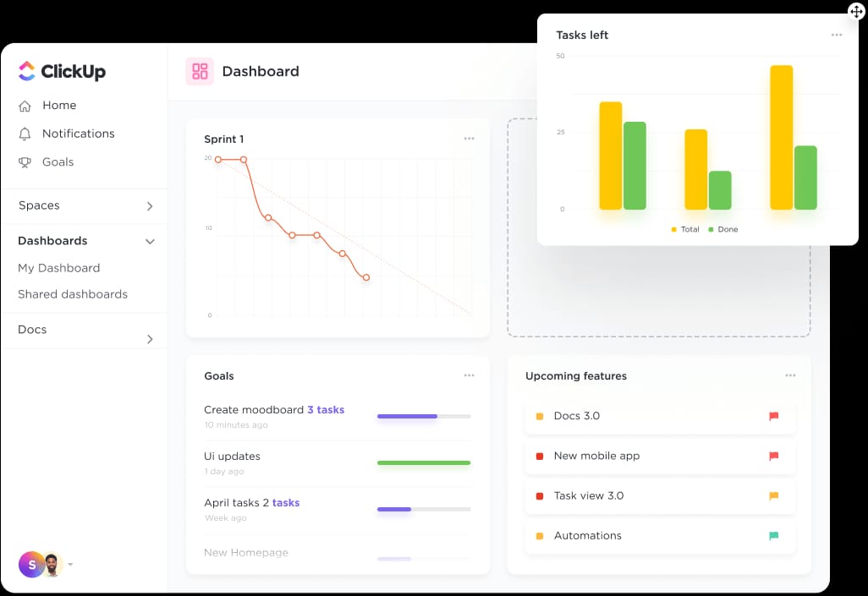Click red status square of New mobile app

(540, 456)
